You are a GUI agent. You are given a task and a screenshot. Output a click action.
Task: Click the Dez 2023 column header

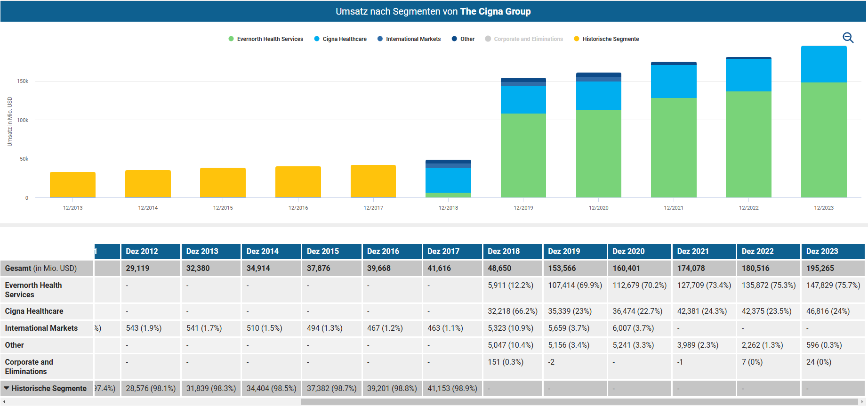[833, 252]
